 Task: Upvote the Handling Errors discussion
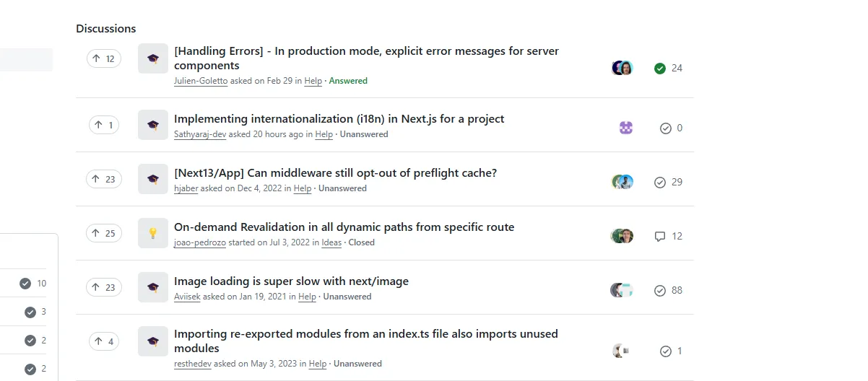(x=103, y=58)
